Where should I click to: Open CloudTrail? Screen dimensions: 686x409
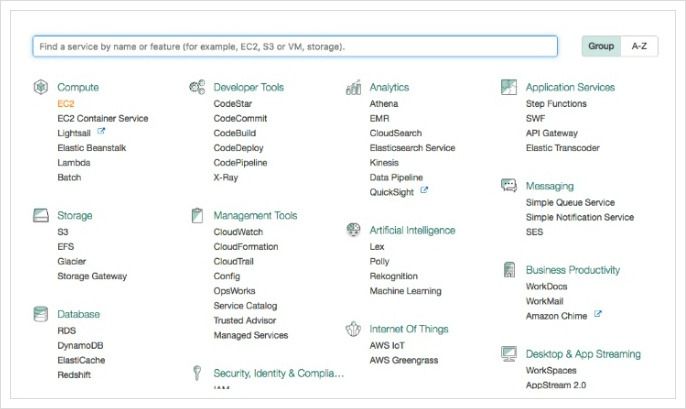click(234, 262)
